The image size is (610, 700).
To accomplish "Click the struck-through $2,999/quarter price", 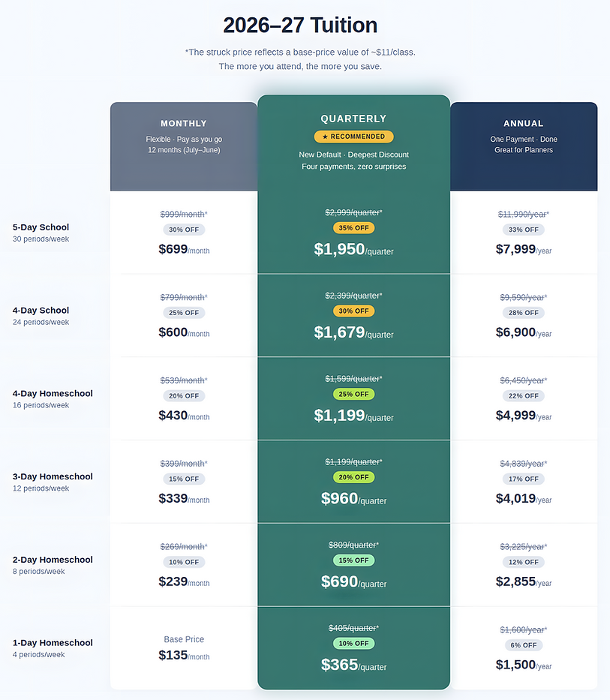I will [x=353, y=212].
